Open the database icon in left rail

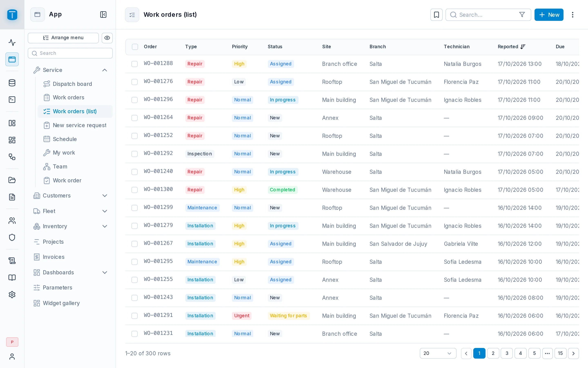click(x=12, y=83)
